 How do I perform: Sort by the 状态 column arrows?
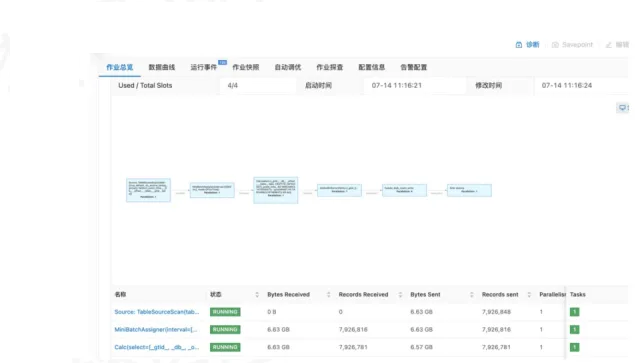257,295
